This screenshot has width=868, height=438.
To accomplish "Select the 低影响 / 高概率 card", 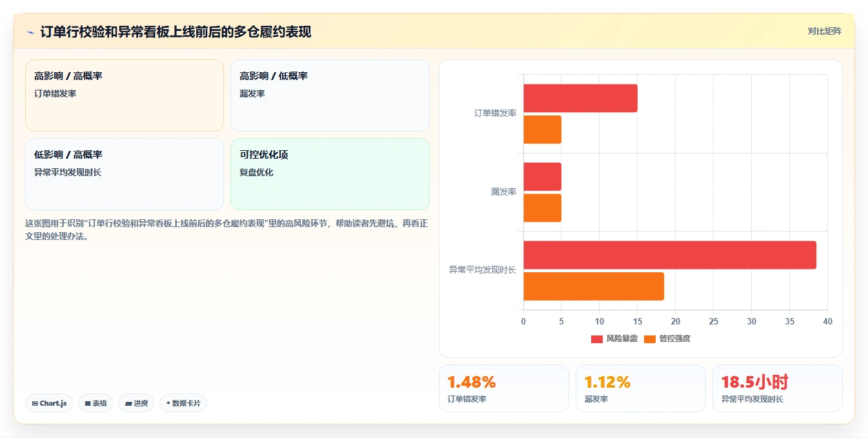I will click(x=125, y=174).
